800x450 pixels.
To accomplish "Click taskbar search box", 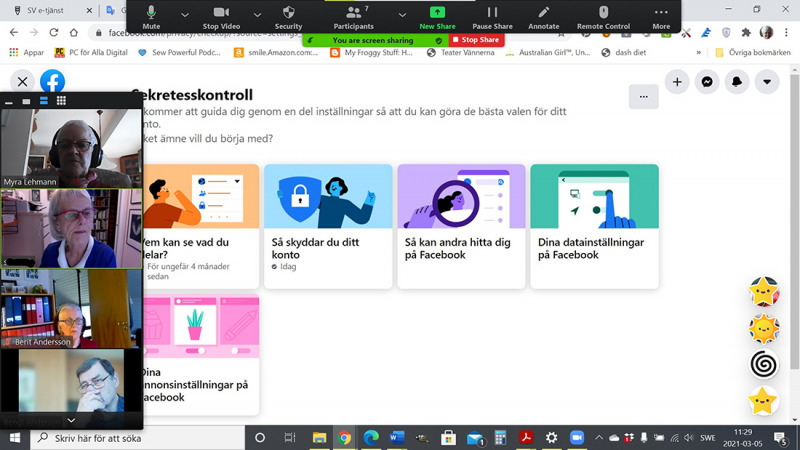I will tap(138, 438).
